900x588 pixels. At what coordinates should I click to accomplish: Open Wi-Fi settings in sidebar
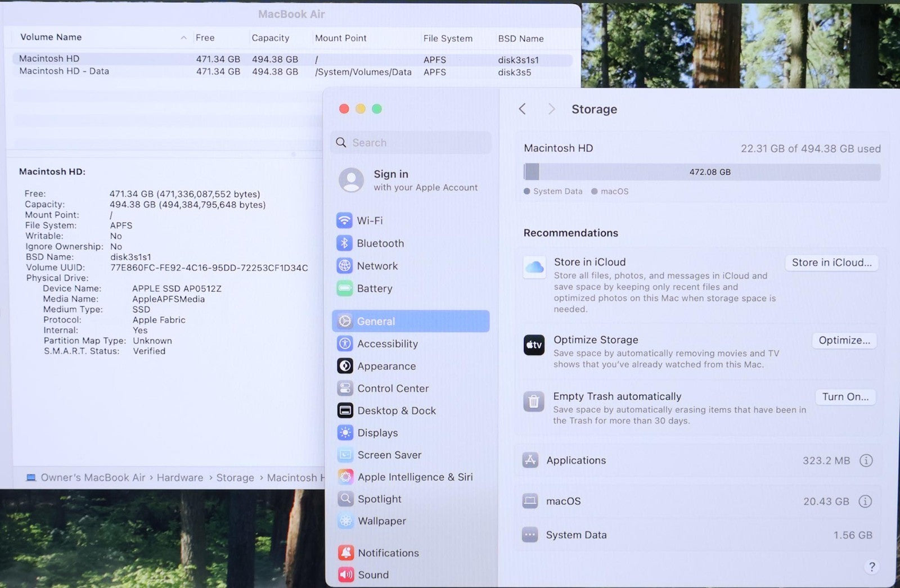coord(369,221)
